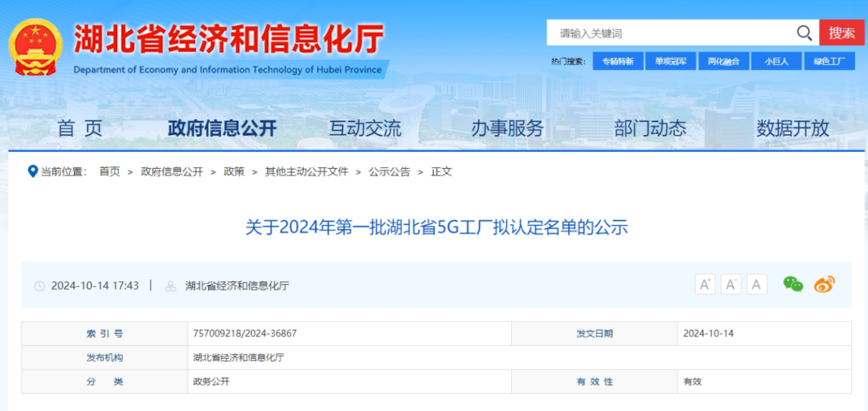Switch to 政府信息公开 navigation tab
The height and width of the screenshot is (411, 868).
222,128
